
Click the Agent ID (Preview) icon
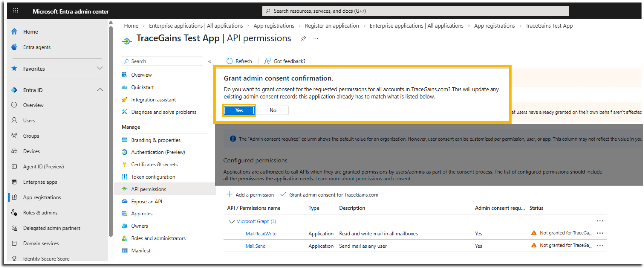coord(14,167)
